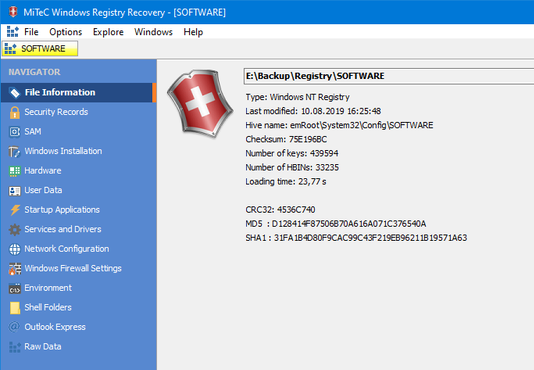The image size is (534, 370).
Task: Click the Security Records padlock icon
Action: coord(15,112)
